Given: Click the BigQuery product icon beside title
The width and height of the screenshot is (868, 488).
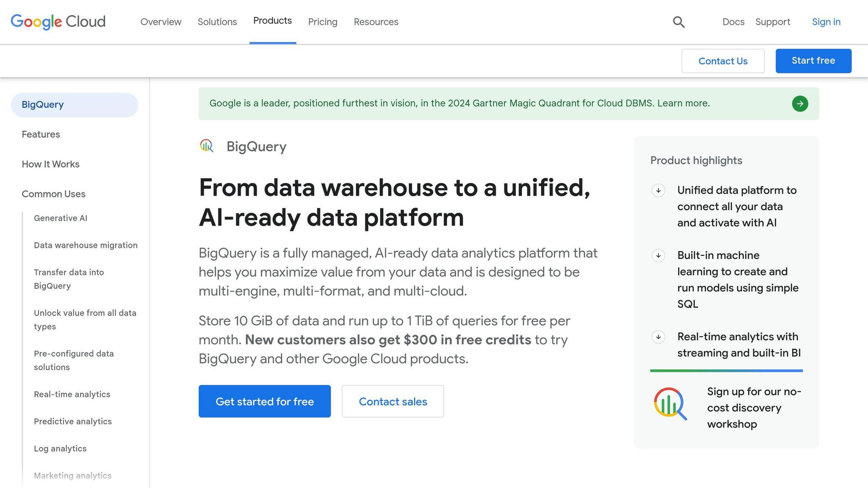Looking at the screenshot, I should 207,146.
